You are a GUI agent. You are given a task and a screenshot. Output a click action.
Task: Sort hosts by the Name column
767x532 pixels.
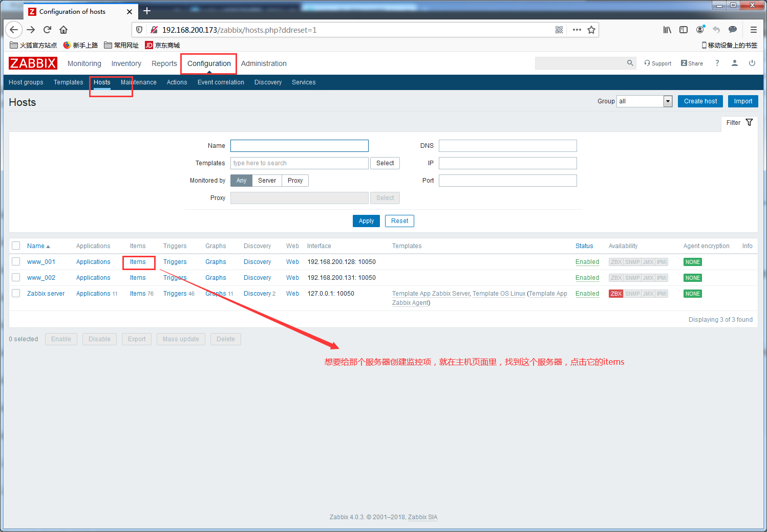click(38, 246)
